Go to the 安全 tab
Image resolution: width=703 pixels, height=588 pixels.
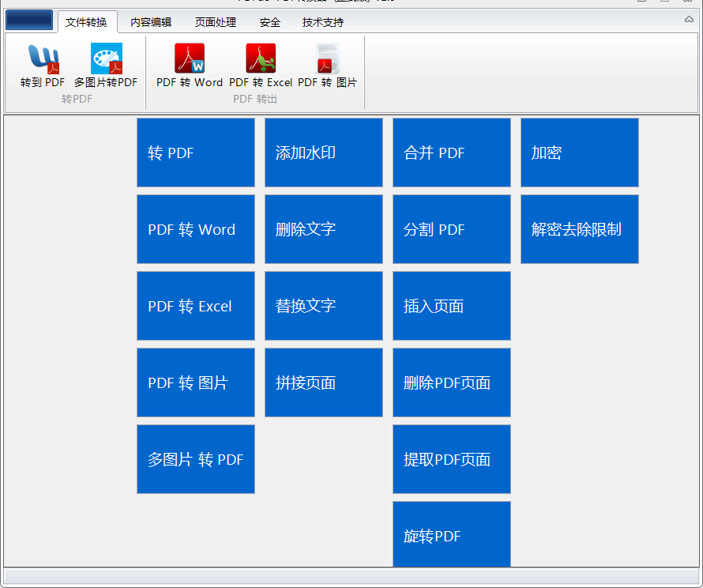(x=270, y=22)
